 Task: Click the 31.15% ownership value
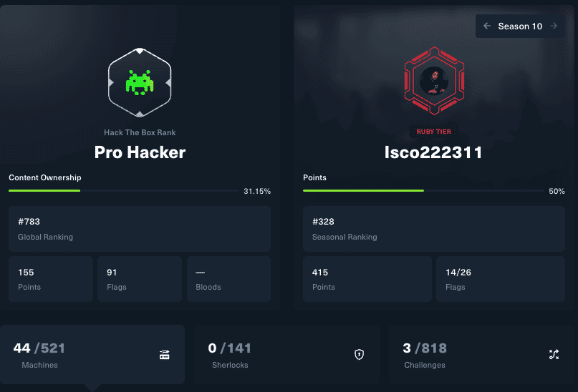coord(257,191)
